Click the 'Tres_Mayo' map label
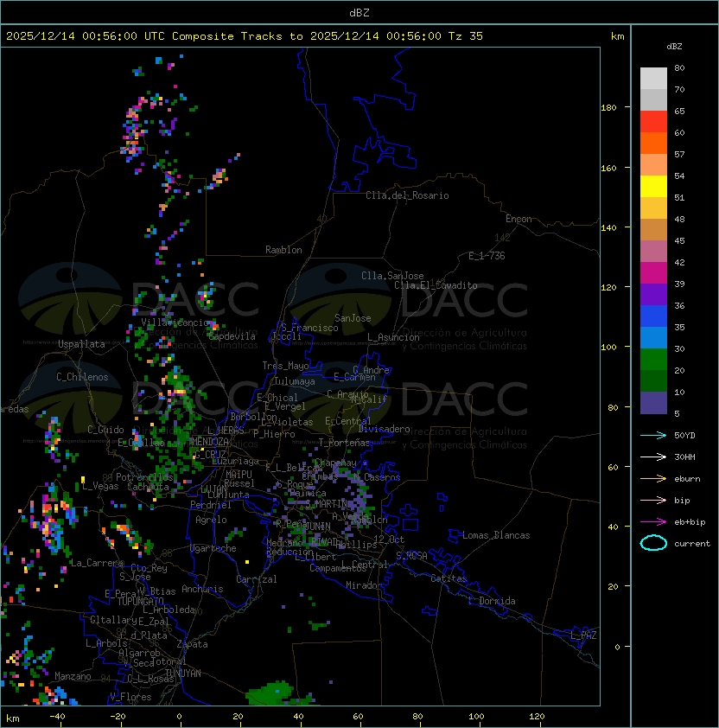Screen dimensions: 719x728 coord(285,366)
